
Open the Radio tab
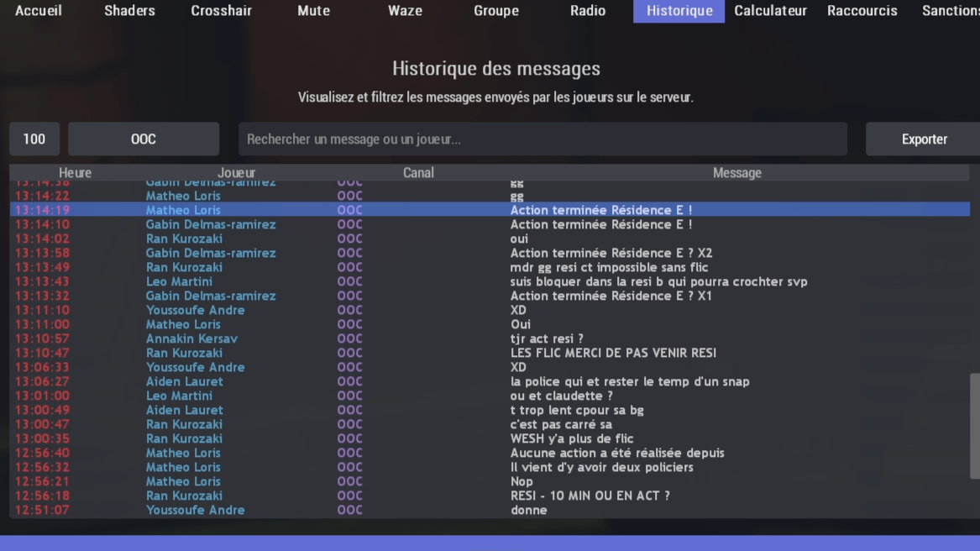point(587,11)
